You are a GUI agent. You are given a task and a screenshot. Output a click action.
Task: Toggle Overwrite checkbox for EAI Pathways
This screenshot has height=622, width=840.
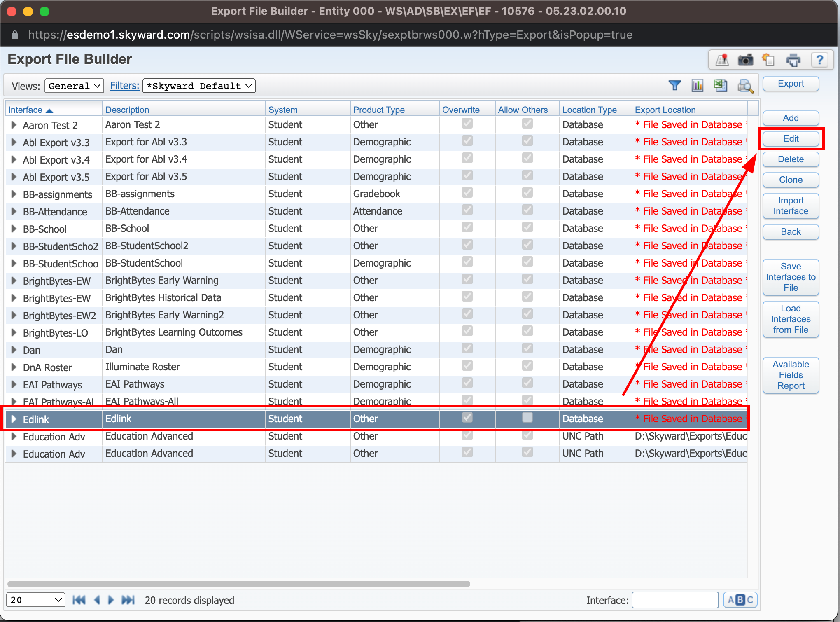[467, 383]
